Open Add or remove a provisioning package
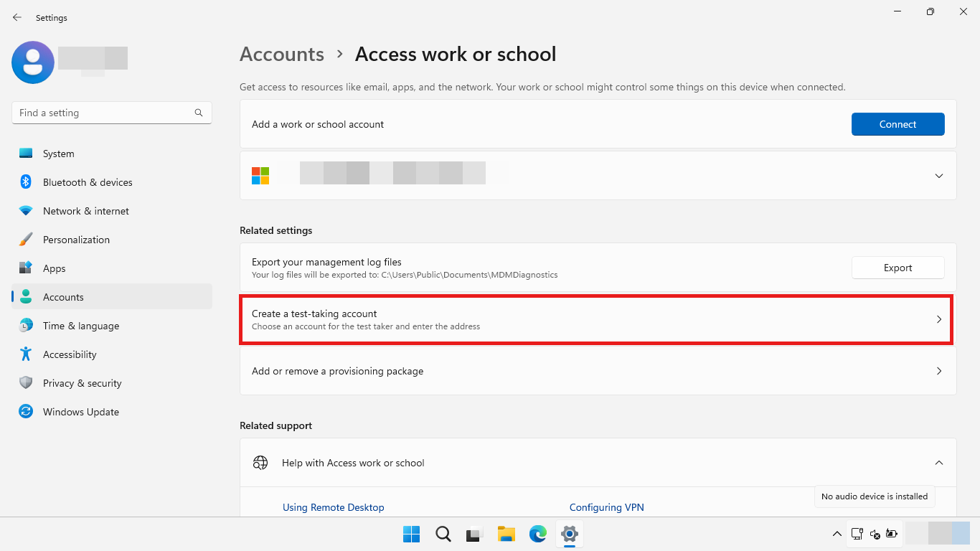 [597, 371]
